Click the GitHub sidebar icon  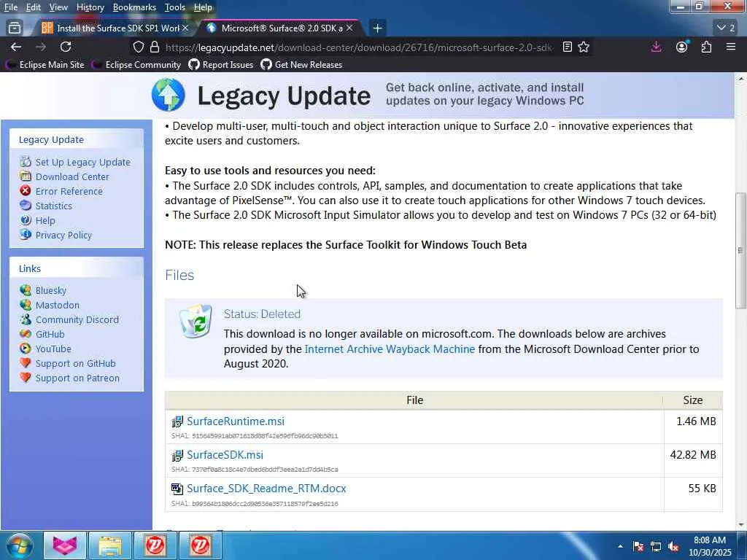tap(26, 334)
